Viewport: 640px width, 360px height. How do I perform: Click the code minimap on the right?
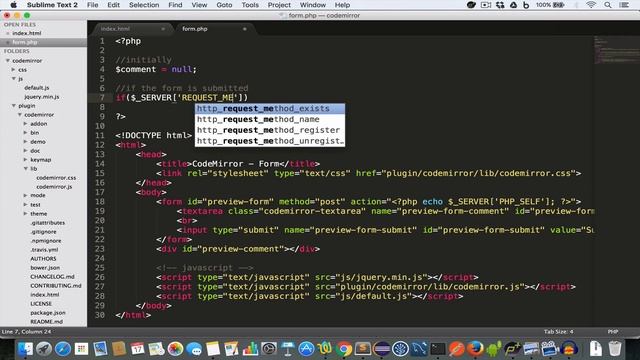point(616,51)
